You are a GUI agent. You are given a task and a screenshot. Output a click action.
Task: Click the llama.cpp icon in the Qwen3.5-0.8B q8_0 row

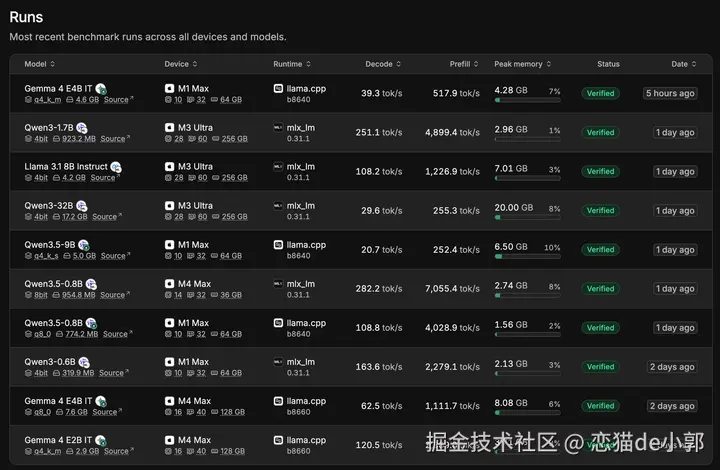click(x=278, y=323)
